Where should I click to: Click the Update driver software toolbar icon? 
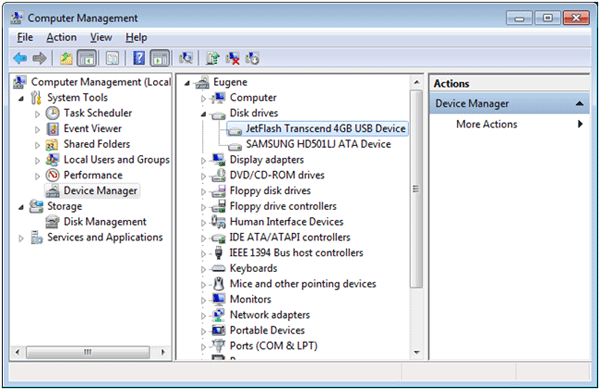click(212, 58)
